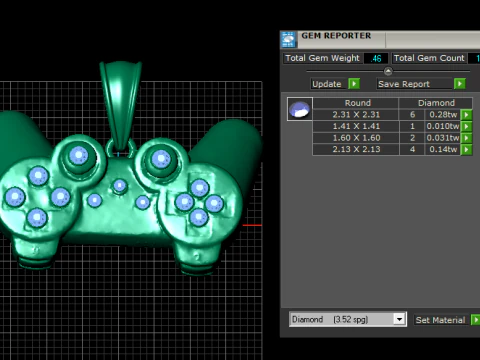This screenshot has width=480, height=360.
Task: Select the gem on right analog stick
Action: 161,158
